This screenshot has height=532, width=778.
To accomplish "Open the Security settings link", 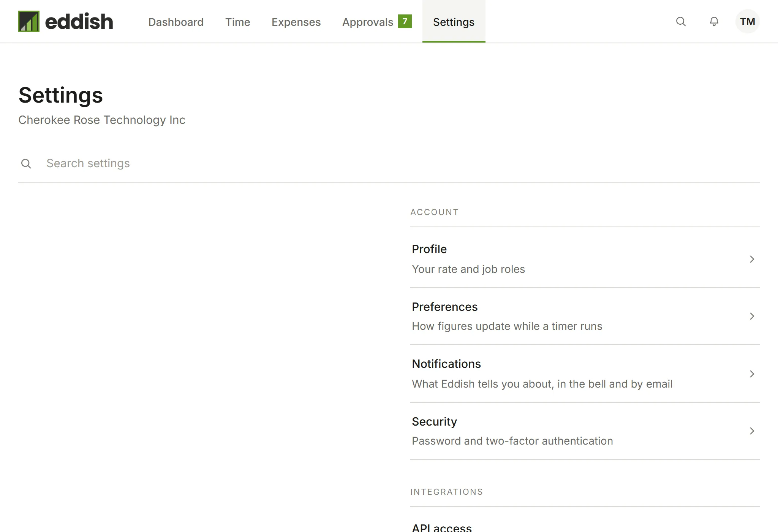I will click(585, 431).
